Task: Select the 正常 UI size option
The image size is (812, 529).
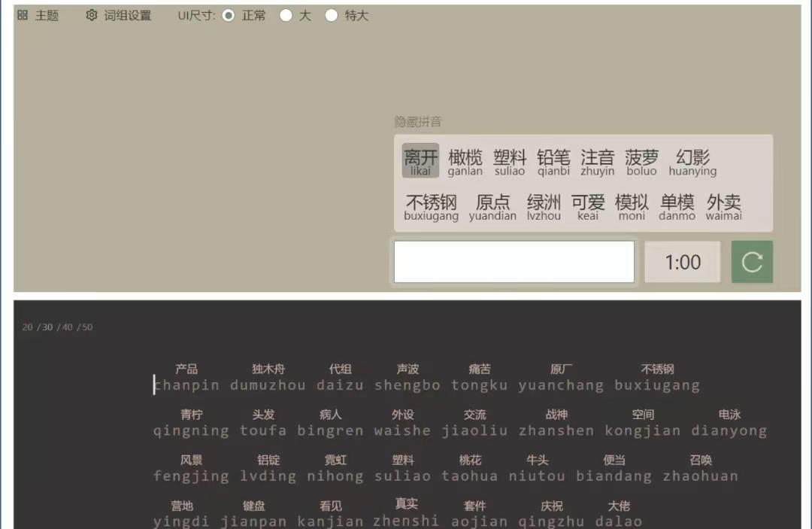Action: 229,15
